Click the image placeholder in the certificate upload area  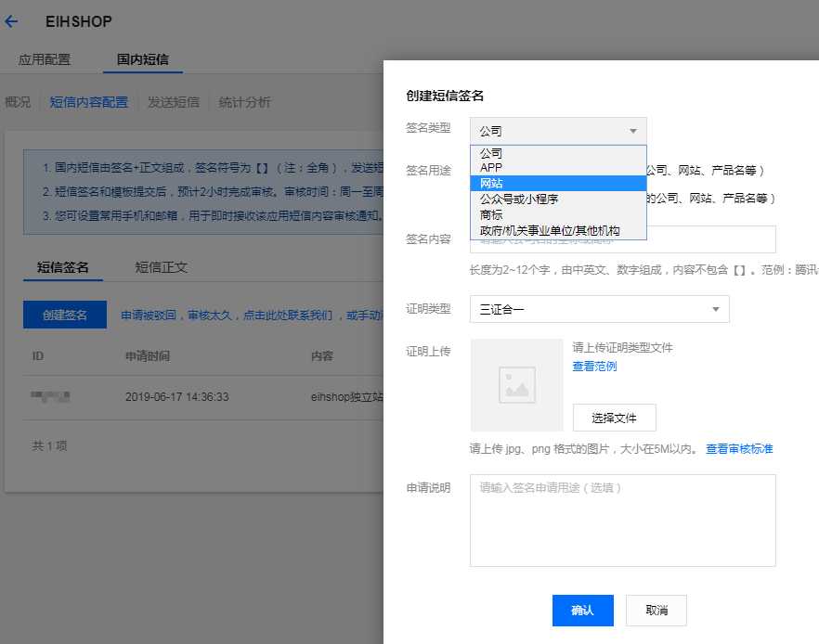tap(516, 385)
